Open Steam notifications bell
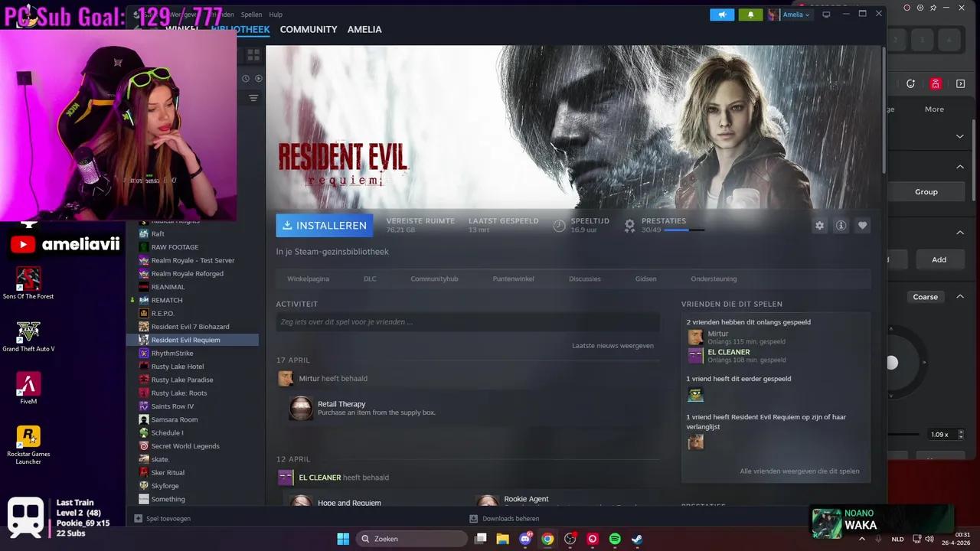980x551 pixels. tap(750, 15)
